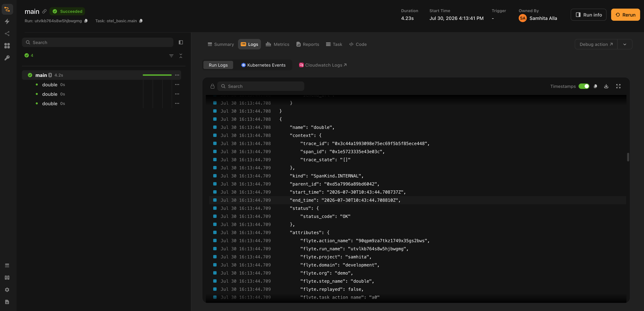
Task: Click log line with "start_time"
Action: (417, 192)
